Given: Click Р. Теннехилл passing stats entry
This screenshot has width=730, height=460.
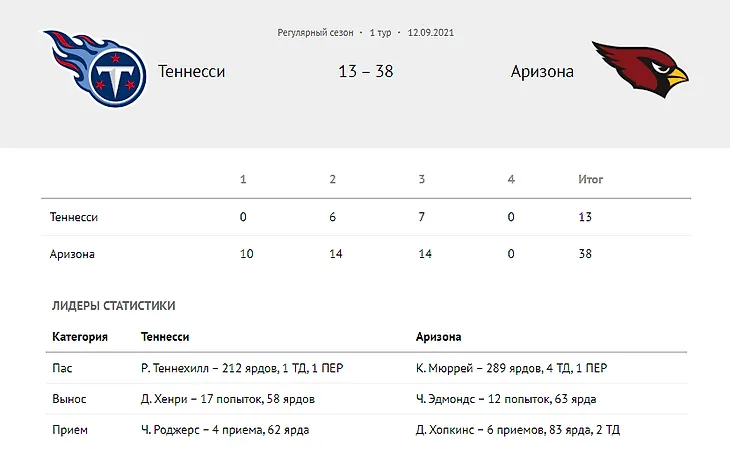Looking at the screenshot, I should (x=242, y=368).
